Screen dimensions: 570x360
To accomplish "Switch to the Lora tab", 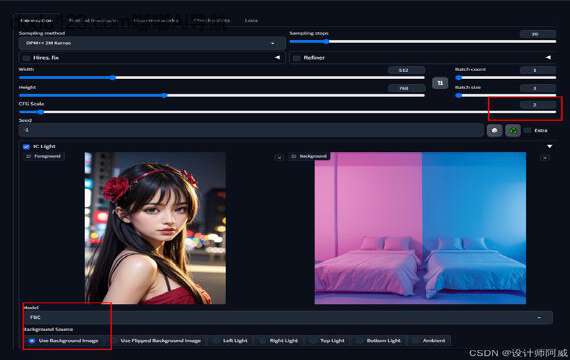I will [251, 20].
